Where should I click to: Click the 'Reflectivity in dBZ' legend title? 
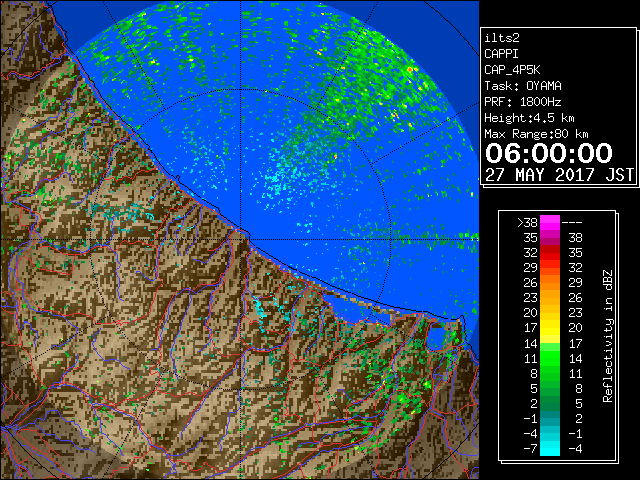tap(608, 336)
